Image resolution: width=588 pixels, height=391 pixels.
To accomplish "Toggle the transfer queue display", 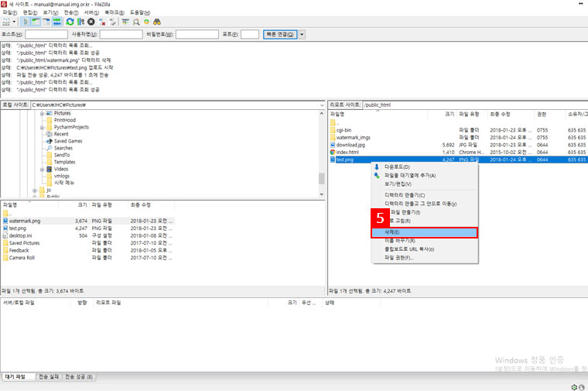I will click(x=56, y=22).
